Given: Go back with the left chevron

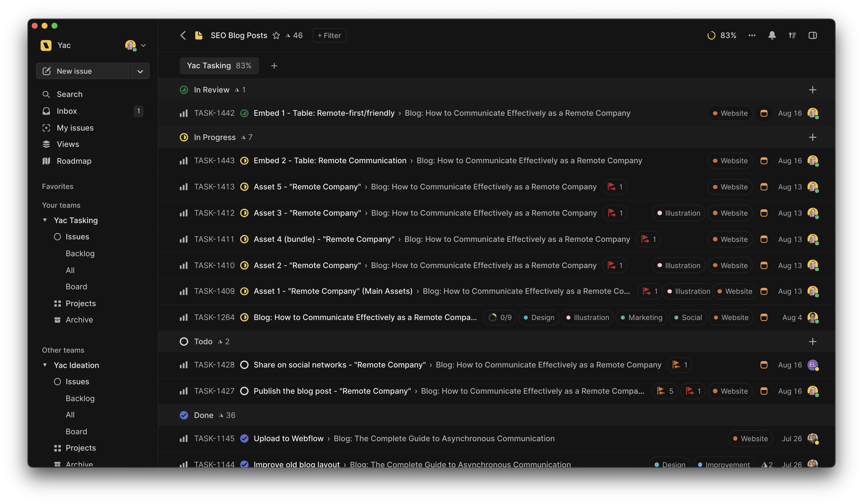Looking at the screenshot, I should click(183, 35).
